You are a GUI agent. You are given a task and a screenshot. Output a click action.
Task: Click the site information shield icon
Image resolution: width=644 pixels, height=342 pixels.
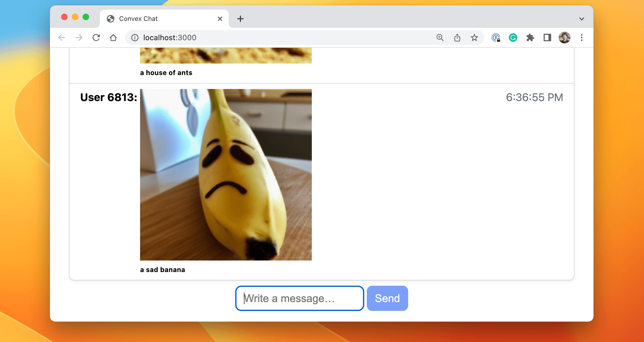134,38
